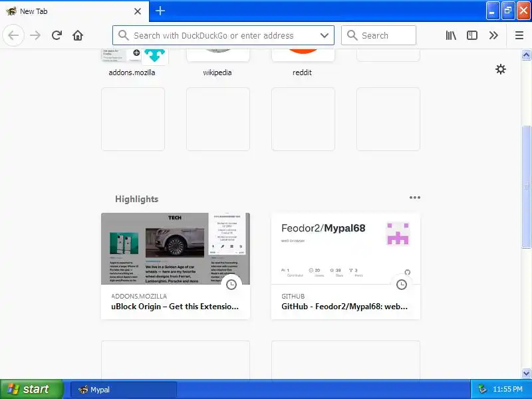
Task: Open the Windows start menu
Action: coord(31,389)
